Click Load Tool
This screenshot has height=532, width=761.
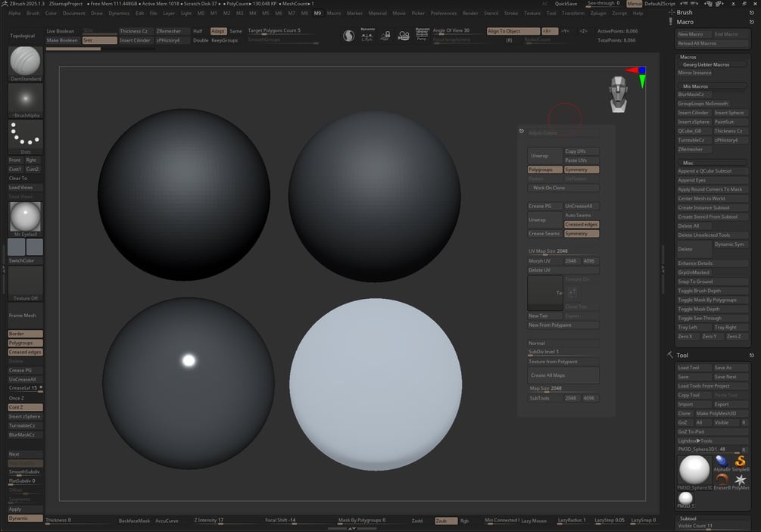694,368
